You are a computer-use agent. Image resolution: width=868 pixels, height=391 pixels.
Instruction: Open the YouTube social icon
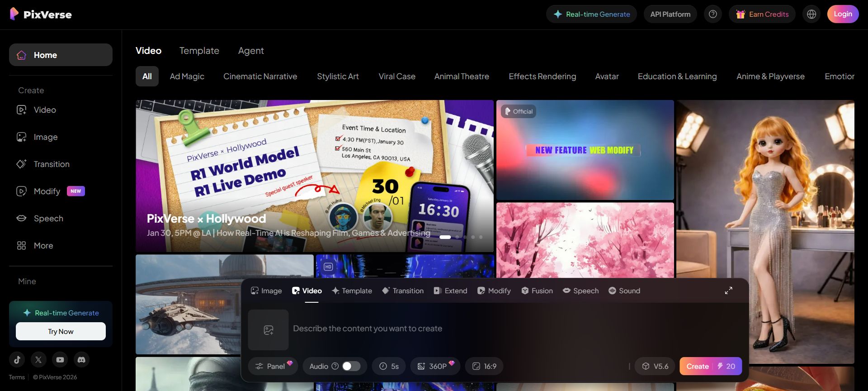60,360
